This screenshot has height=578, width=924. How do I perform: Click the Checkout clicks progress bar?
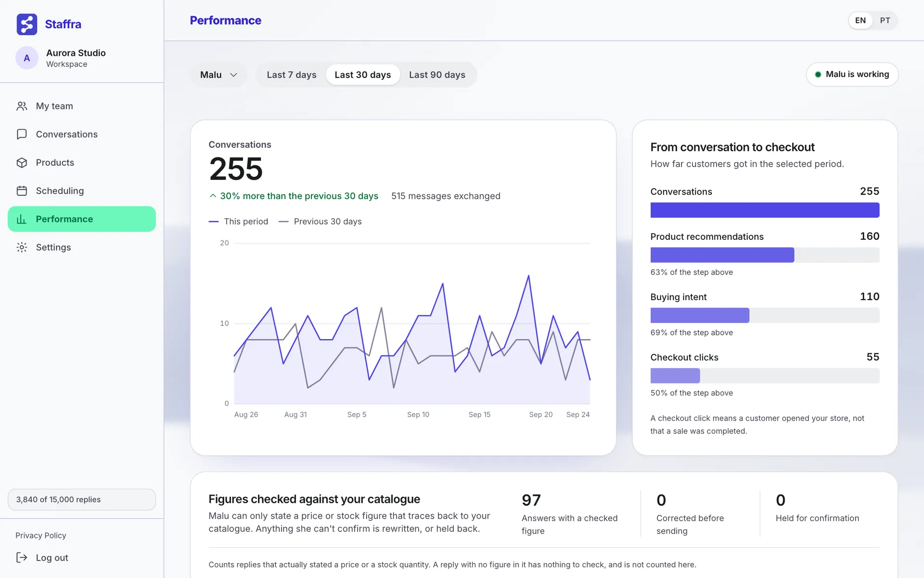pos(765,376)
